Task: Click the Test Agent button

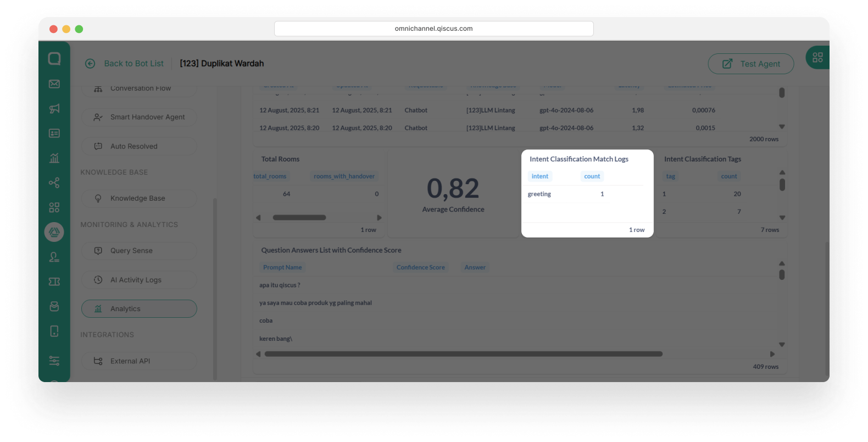Action: tap(750, 64)
